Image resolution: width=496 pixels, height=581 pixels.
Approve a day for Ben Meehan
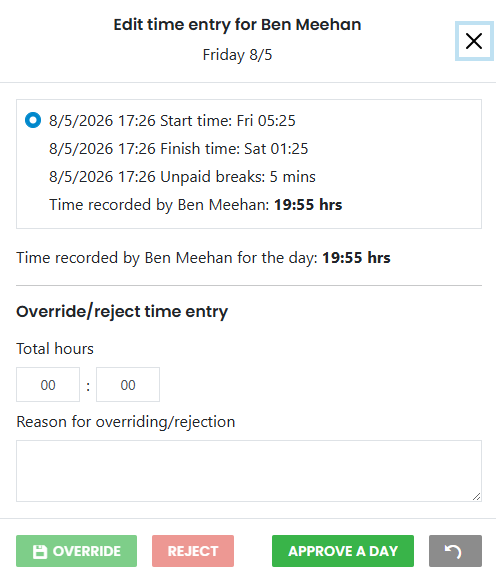click(x=343, y=551)
